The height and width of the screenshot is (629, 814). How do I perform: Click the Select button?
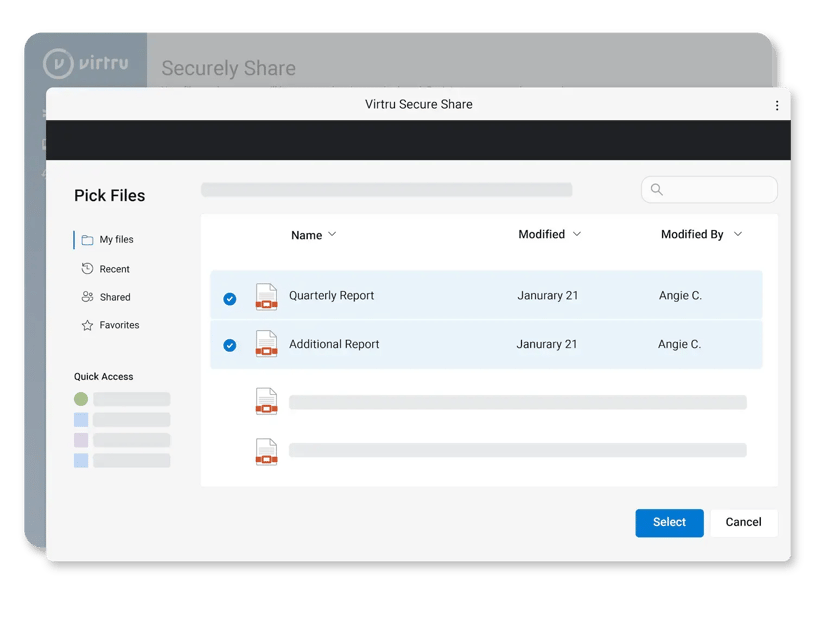tap(669, 522)
